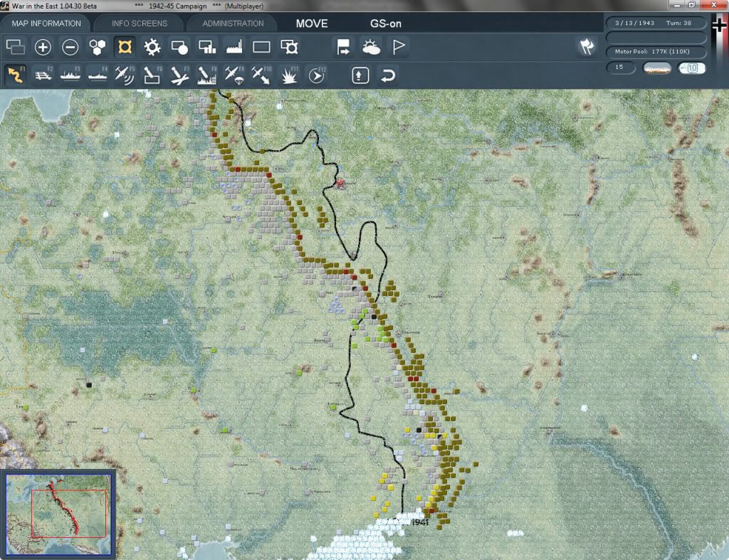Show weather using sun and cloud icon
Image resolution: width=729 pixels, height=560 pixels.
coord(371,47)
